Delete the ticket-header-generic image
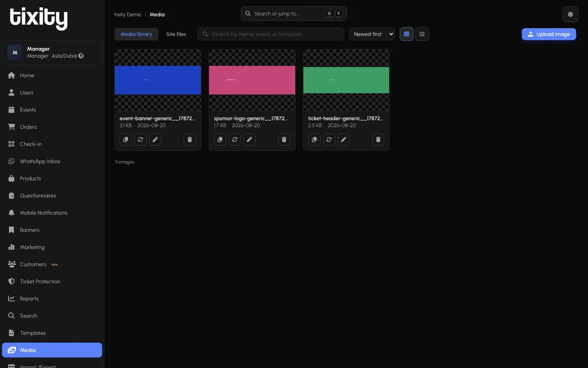Image resolution: width=588 pixels, height=368 pixels. pyautogui.click(x=378, y=139)
